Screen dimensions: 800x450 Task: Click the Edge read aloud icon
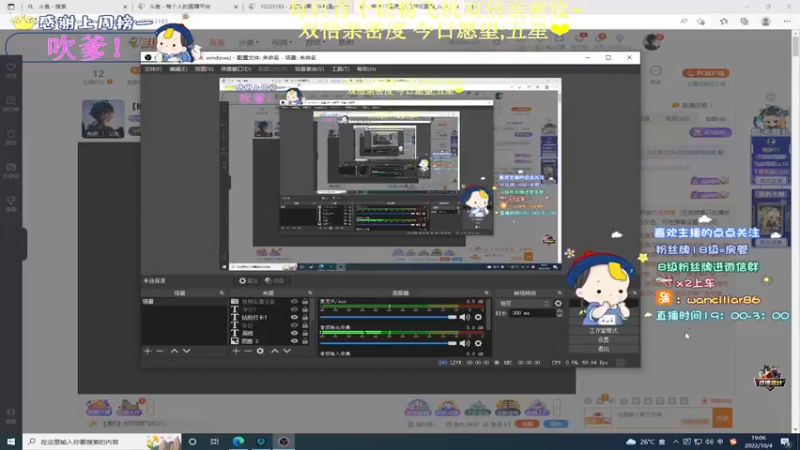[684, 21]
